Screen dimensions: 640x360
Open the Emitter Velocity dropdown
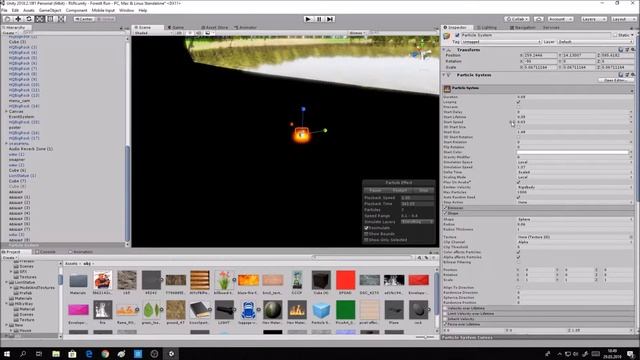(575, 187)
